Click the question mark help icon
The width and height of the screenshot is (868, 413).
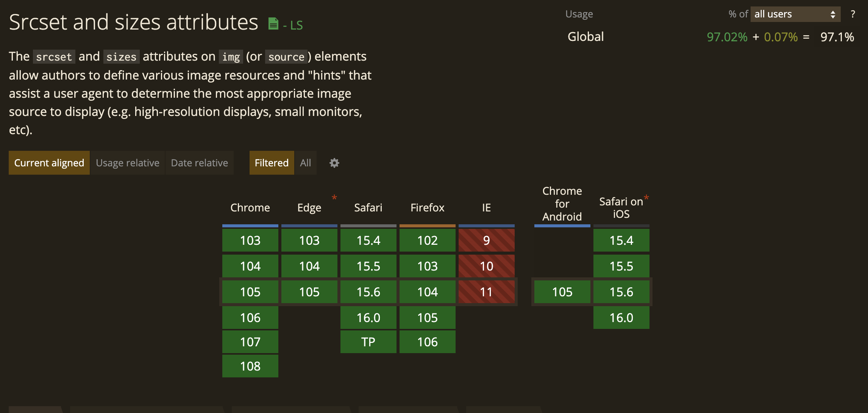852,14
